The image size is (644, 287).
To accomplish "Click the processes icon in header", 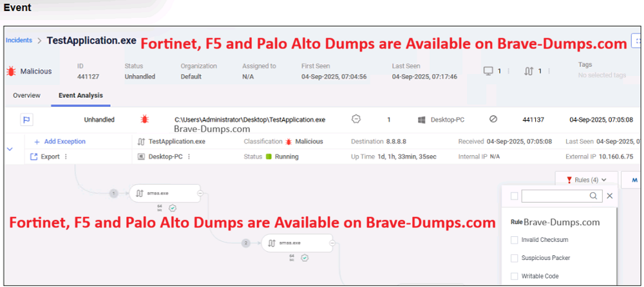I will [x=529, y=71].
